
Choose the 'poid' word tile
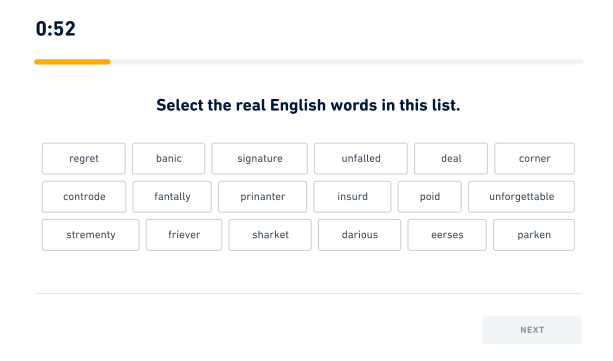(430, 197)
